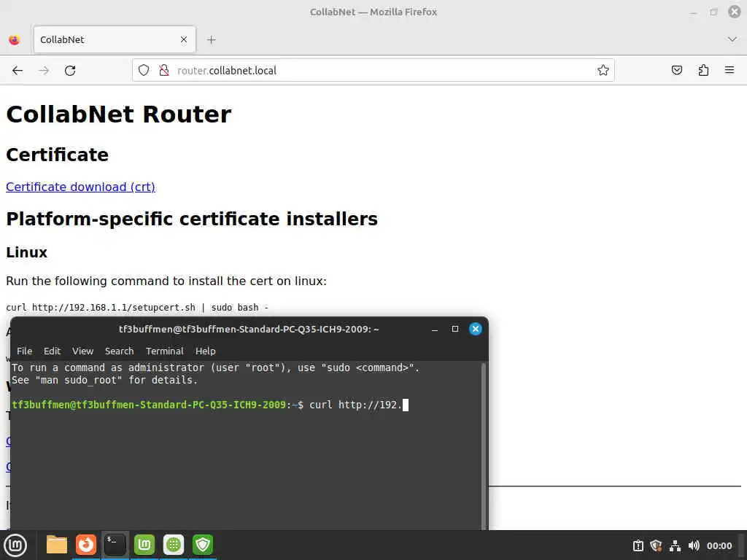The image size is (747, 560).
Task: Maximize the terminal window
Action: [x=455, y=329]
